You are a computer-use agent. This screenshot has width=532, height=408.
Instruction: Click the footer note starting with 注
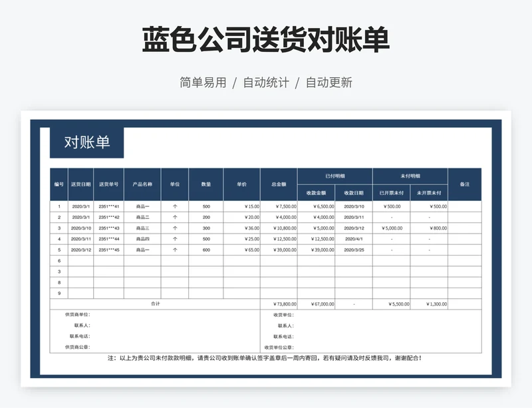(x=265, y=358)
